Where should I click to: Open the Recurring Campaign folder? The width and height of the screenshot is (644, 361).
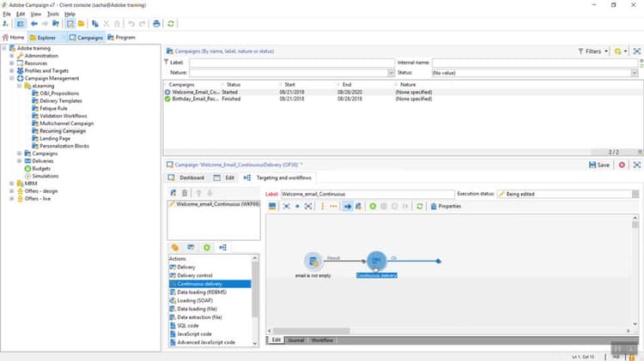tap(63, 131)
